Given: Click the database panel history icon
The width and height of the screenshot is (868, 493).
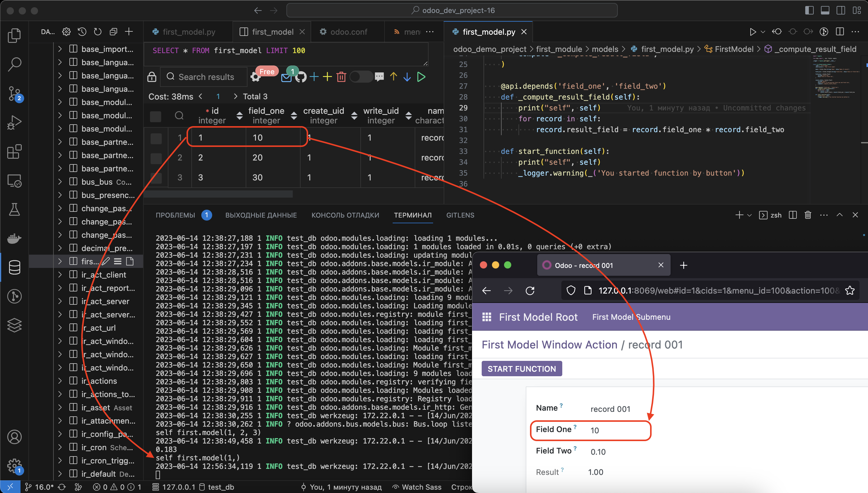Looking at the screenshot, I should click(82, 32).
